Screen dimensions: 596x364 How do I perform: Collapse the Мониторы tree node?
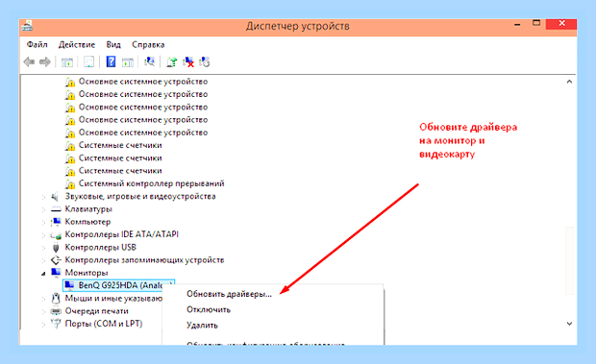click(43, 274)
